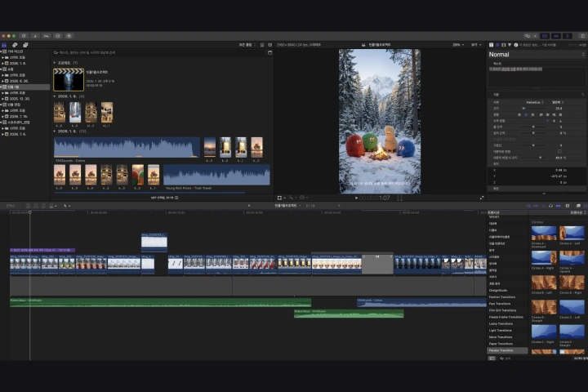Viewport: 588px width, 392px height.
Task: Open the Normal text style dropdown
Action: 537,55
